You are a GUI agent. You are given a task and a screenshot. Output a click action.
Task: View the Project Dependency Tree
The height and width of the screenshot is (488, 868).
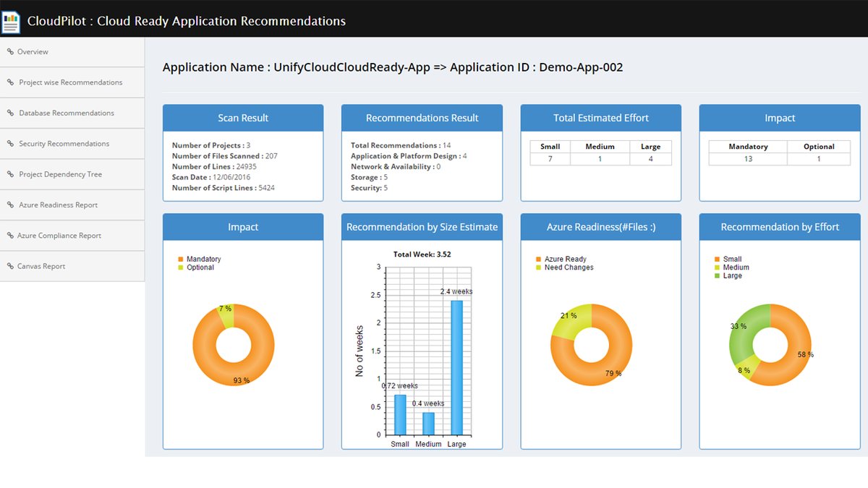coord(72,174)
